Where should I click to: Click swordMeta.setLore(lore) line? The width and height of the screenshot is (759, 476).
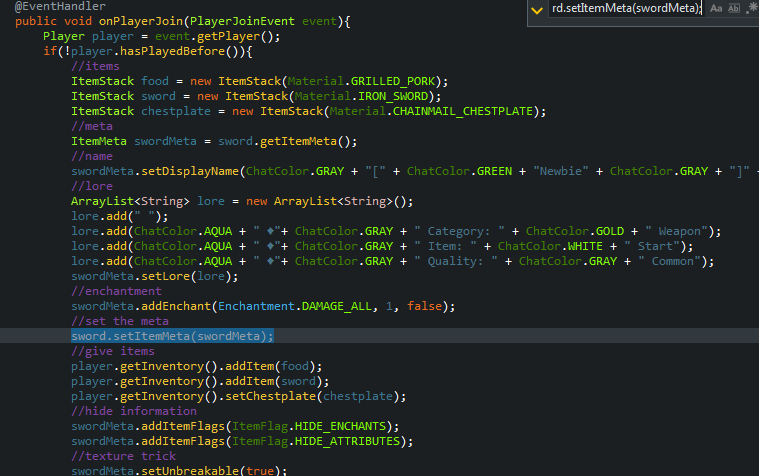tap(154, 276)
